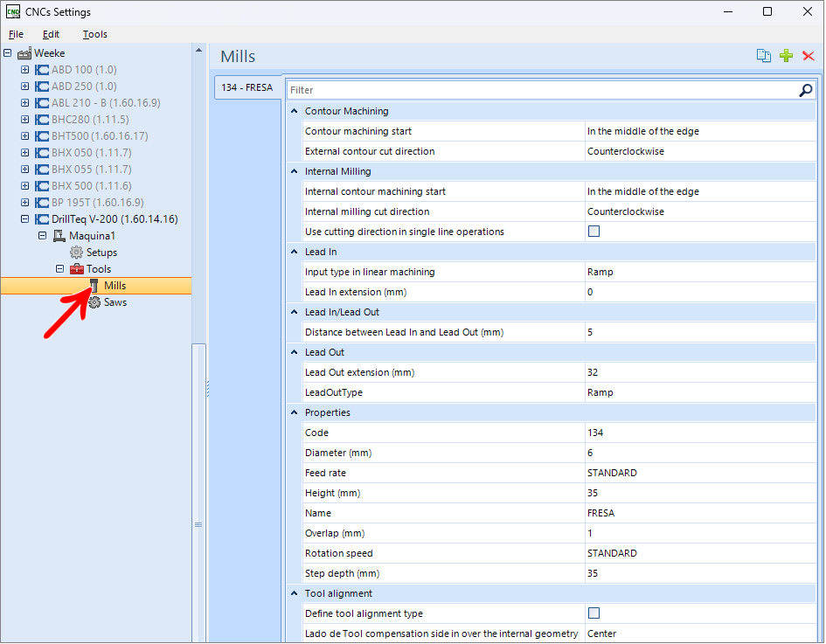The image size is (826, 644).
Task: Edit the Name value FRESA
Action: pos(701,513)
